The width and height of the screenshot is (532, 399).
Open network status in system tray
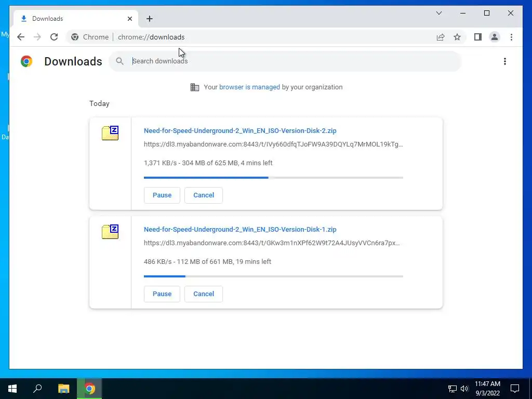pyautogui.click(x=453, y=389)
